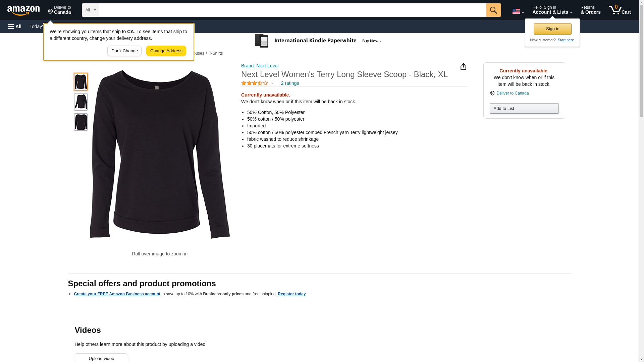Expand the search category All dropdown
The width and height of the screenshot is (644, 362).
90,10
